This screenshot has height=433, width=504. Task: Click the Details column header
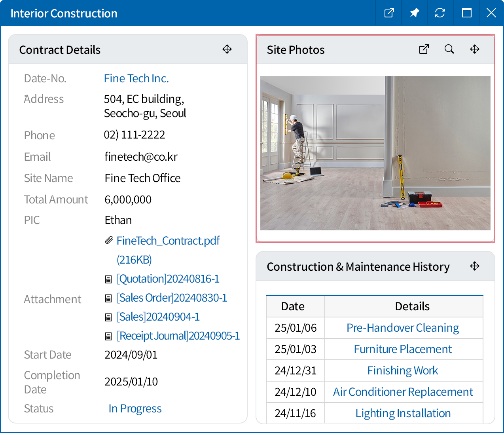tap(412, 306)
